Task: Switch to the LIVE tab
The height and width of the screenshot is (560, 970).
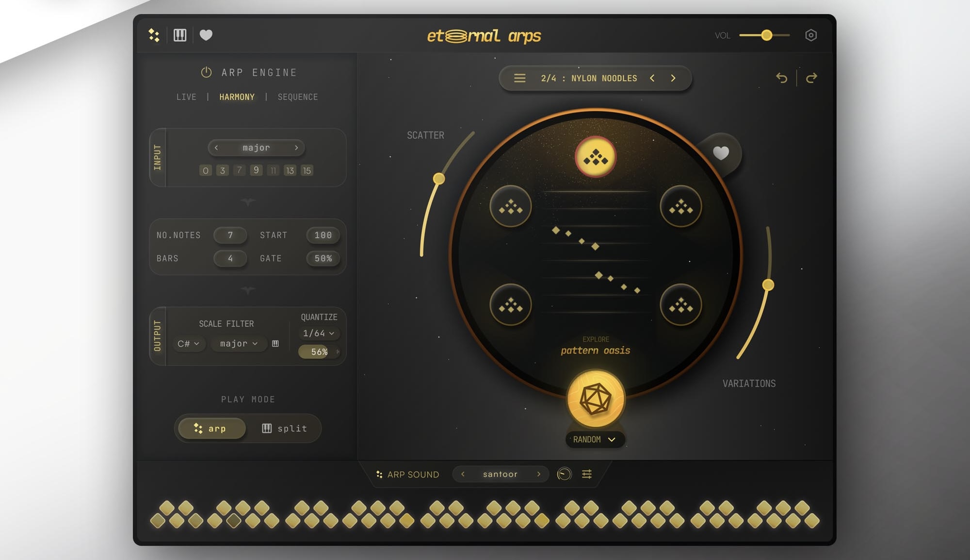Action: [186, 97]
